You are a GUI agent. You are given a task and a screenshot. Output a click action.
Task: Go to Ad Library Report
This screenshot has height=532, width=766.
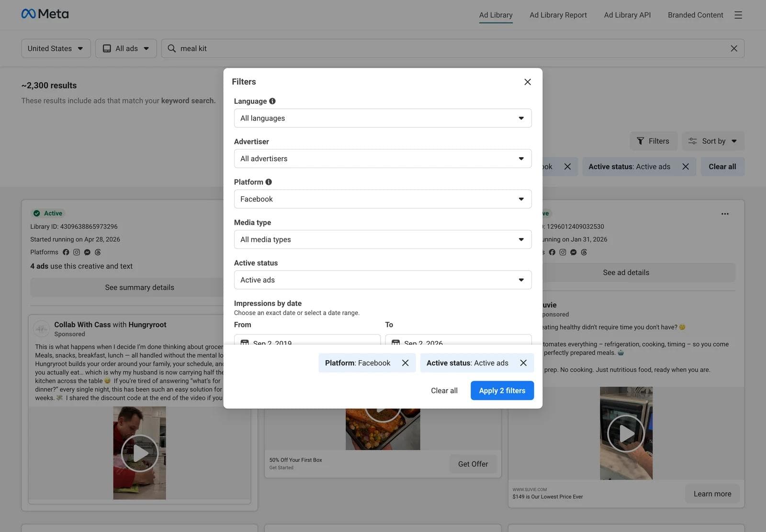click(558, 15)
